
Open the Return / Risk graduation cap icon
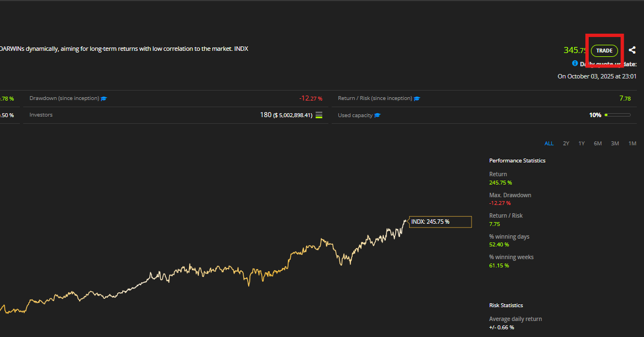click(417, 98)
